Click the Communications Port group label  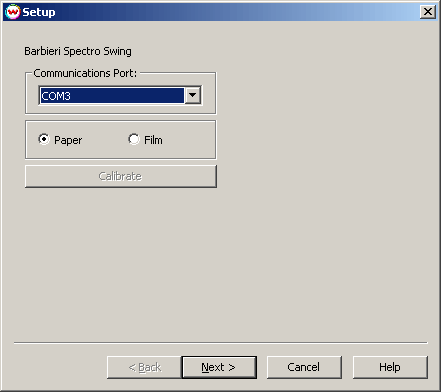[85, 73]
